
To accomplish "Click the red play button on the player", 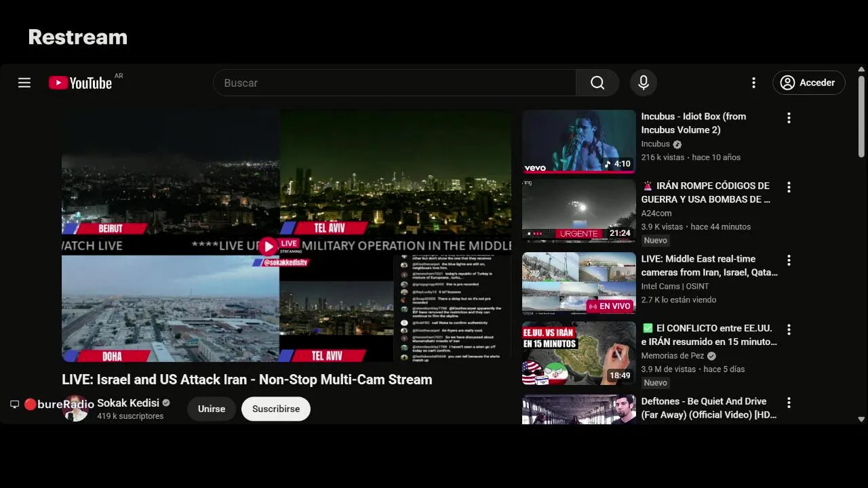I will point(268,246).
